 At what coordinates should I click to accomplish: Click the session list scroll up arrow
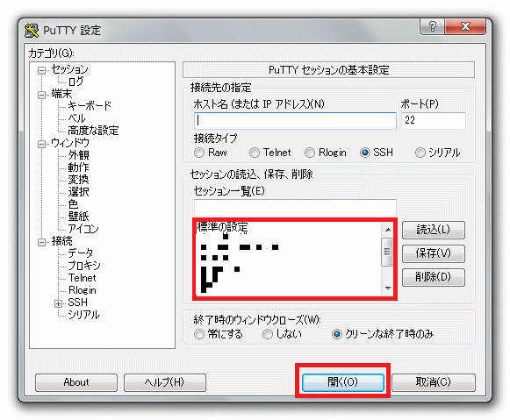388,230
